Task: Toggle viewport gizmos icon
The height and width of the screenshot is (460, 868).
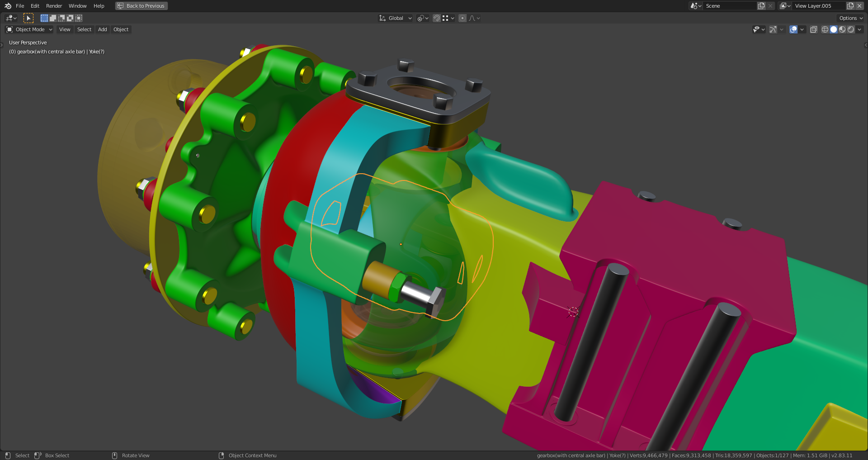Action: 773,29
